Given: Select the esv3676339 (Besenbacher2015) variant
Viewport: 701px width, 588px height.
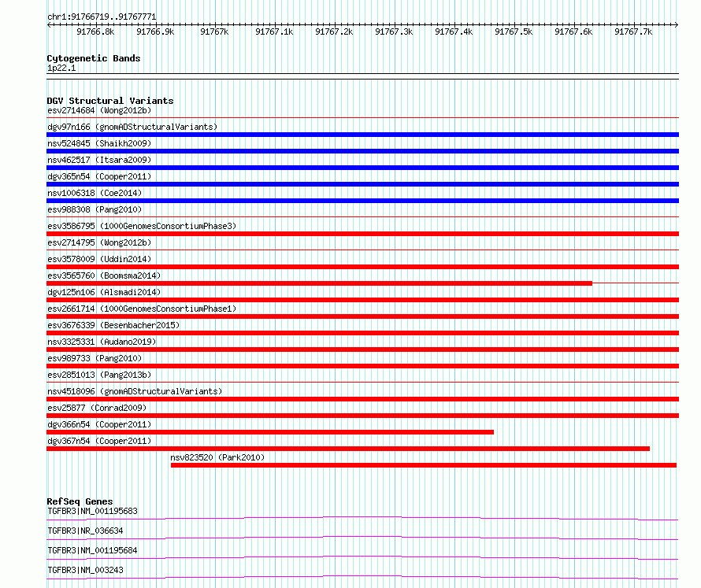Looking at the screenshot, I should pyautogui.click(x=113, y=325).
